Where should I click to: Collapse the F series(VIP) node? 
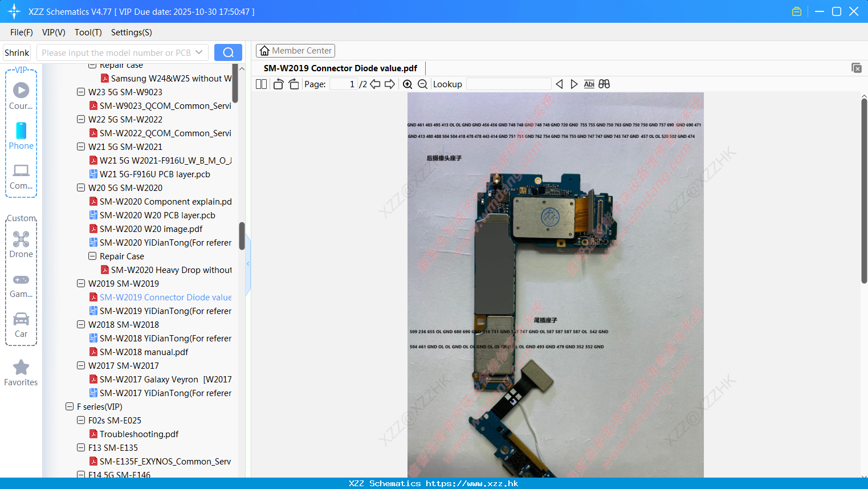70,406
